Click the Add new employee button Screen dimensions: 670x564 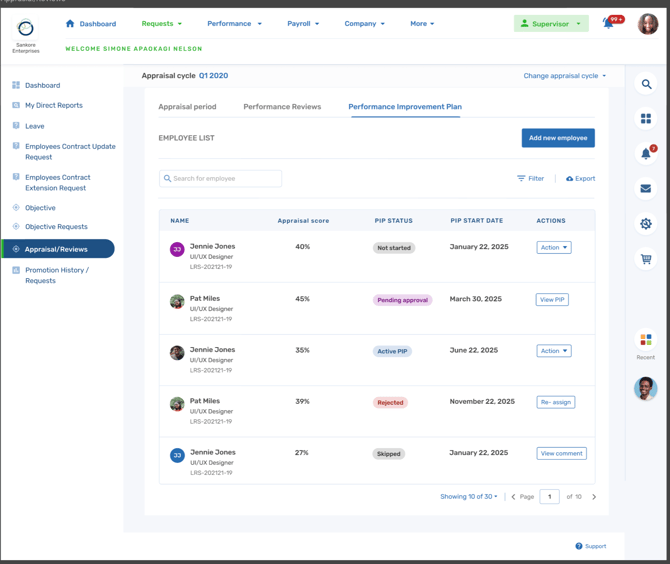coord(558,138)
